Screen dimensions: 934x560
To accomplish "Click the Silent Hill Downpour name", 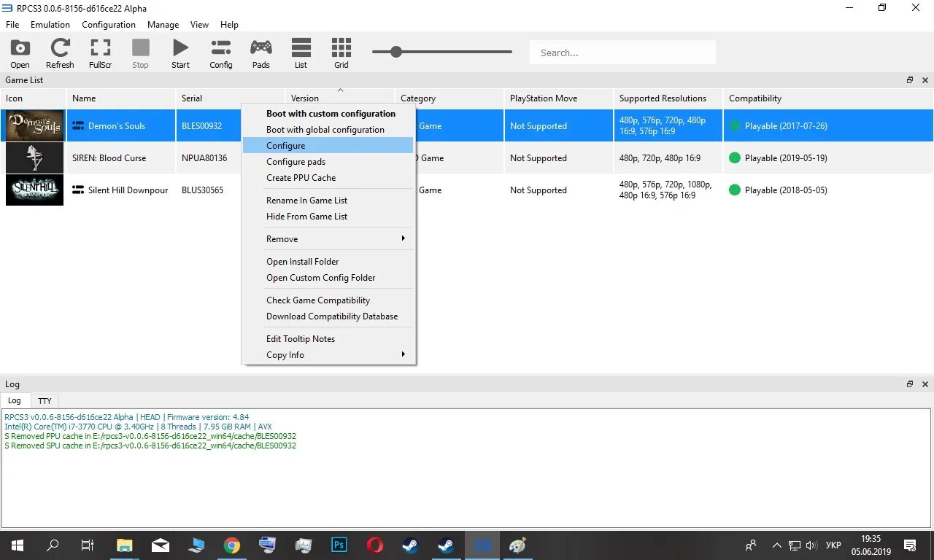I will pyautogui.click(x=128, y=190).
